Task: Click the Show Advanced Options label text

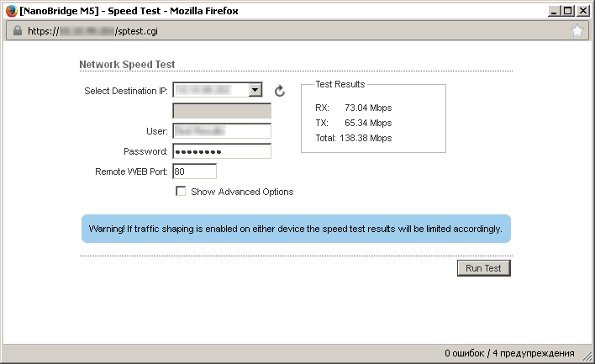Action: point(242,192)
